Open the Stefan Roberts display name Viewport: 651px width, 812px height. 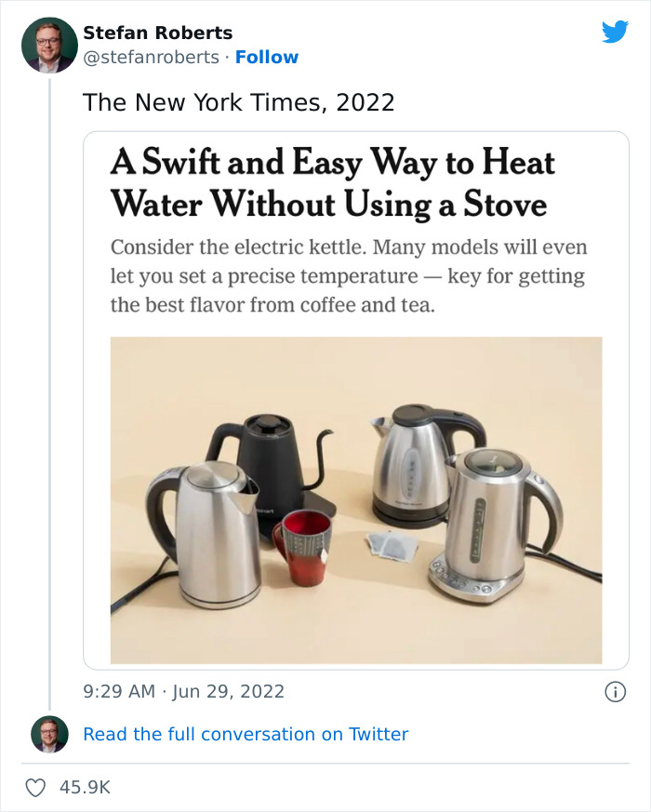(158, 33)
